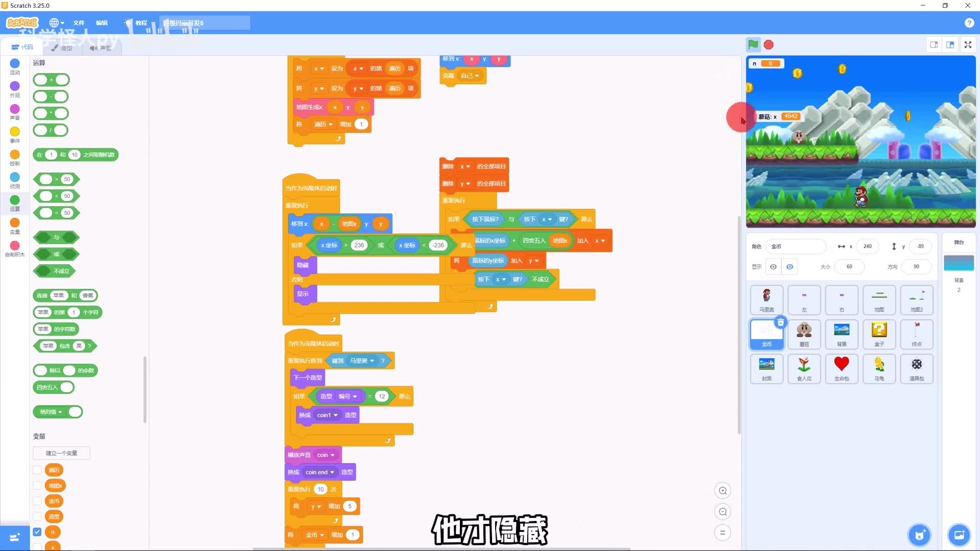
Task: Click the red stop button
Action: (768, 45)
